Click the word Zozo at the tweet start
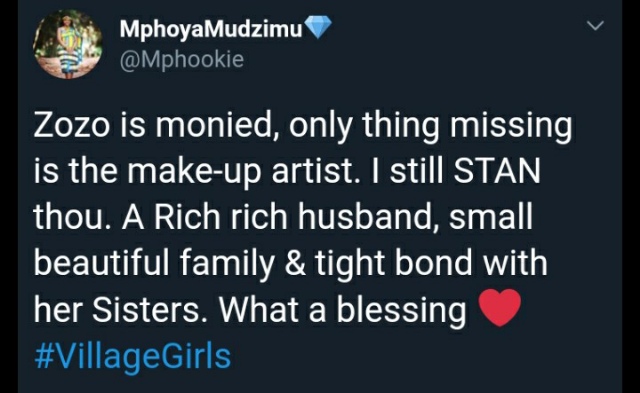This screenshot has width=640, height=393. (x=72, y=124)
